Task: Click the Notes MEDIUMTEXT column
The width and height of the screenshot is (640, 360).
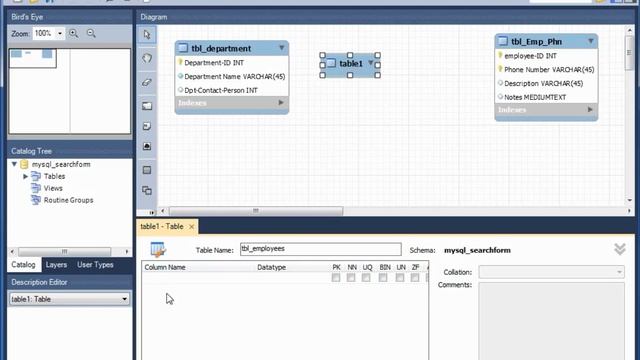Action: pyautogui.click(x=535, y=97)
